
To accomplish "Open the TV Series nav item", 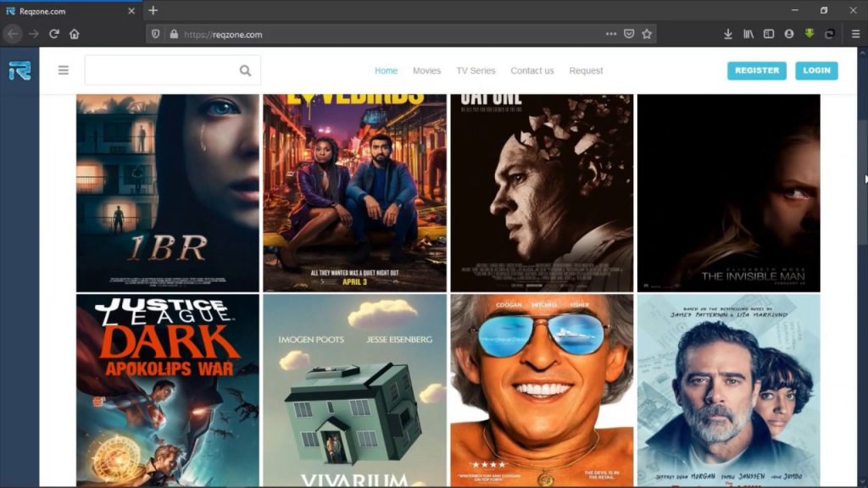I will click(476, 71).
